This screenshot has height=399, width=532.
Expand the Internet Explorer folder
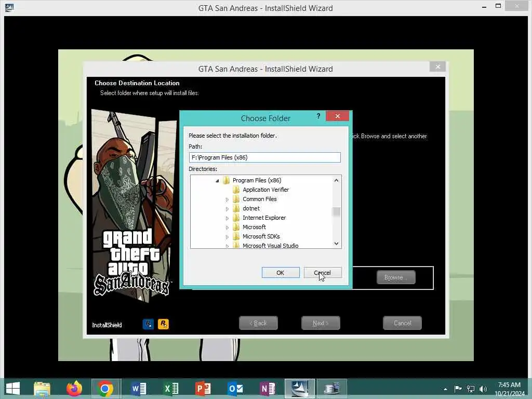point(227,218)
